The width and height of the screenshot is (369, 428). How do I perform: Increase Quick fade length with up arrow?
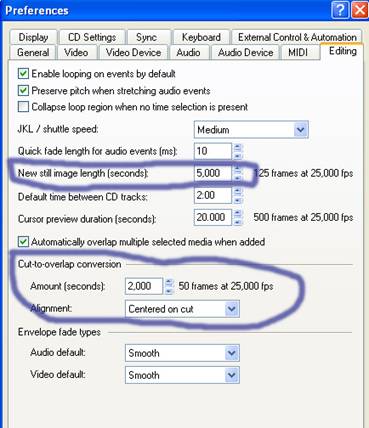[x=237, y=147]
